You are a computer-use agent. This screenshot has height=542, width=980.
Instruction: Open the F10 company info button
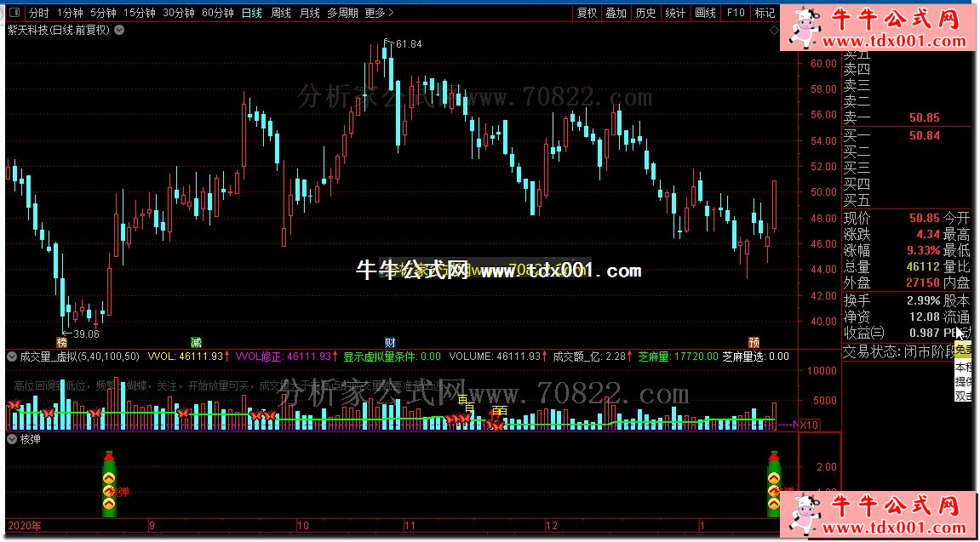tap(735, 13)
